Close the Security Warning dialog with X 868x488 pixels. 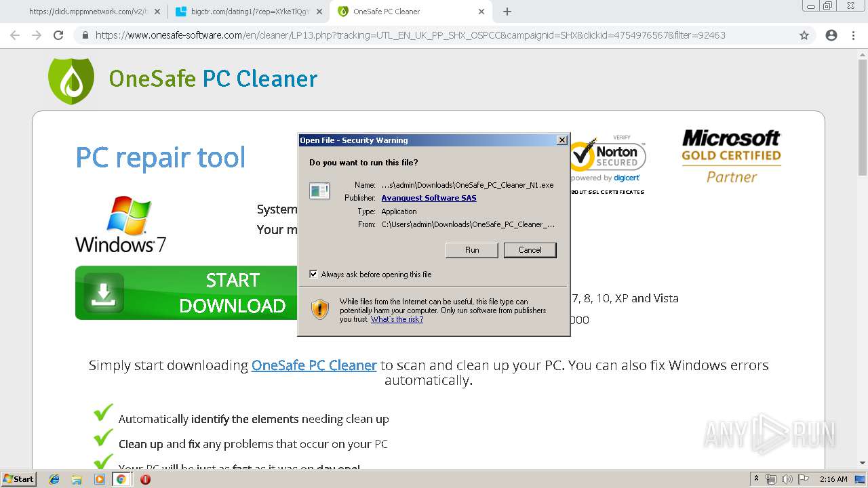point(561,140)
